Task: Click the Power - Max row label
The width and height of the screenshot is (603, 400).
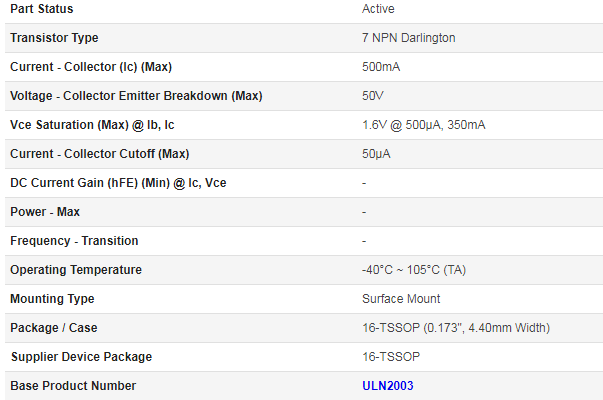Action: 45,212
